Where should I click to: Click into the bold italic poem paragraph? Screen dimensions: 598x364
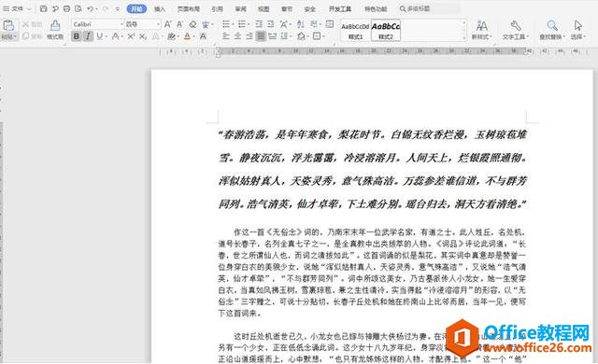point(372,170)
